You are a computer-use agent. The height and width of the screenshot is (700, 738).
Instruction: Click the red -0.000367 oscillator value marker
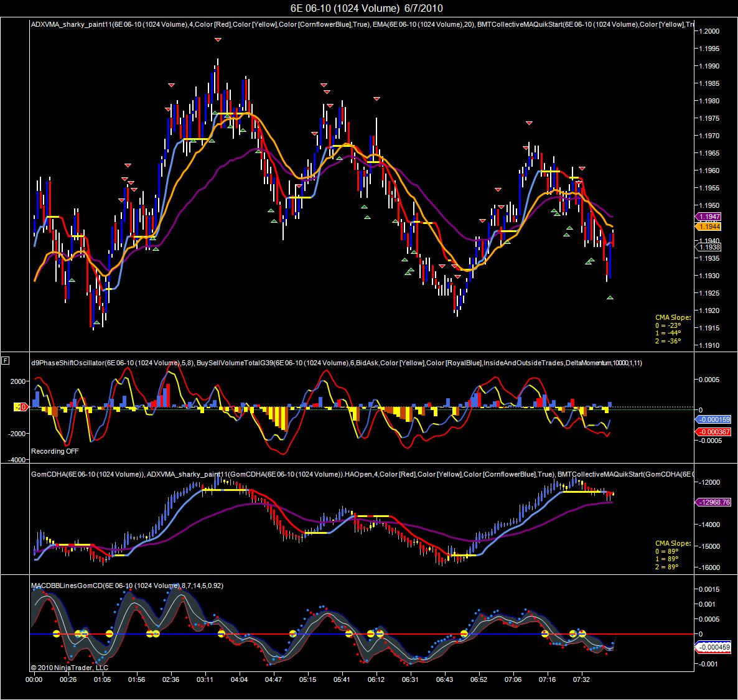(713, 432)
